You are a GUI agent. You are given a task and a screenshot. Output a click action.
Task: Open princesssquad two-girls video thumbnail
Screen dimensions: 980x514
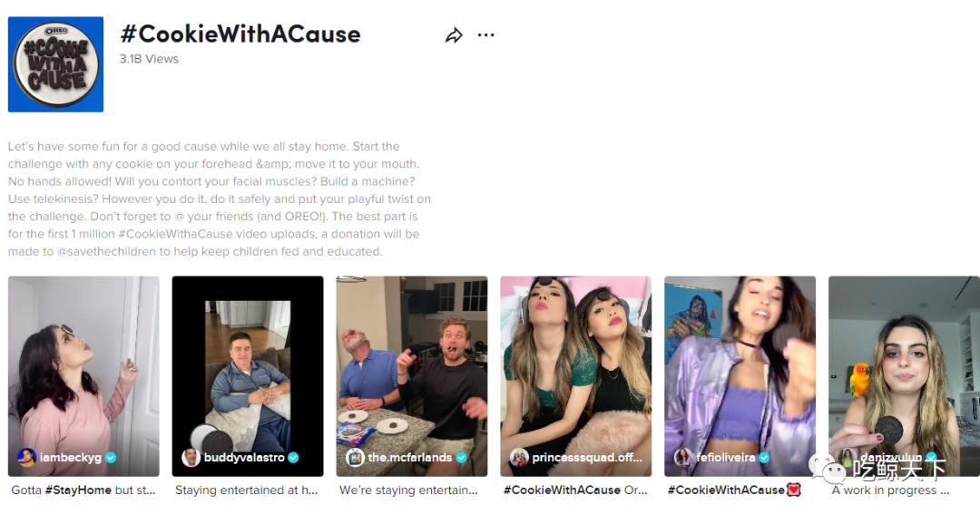575,376
